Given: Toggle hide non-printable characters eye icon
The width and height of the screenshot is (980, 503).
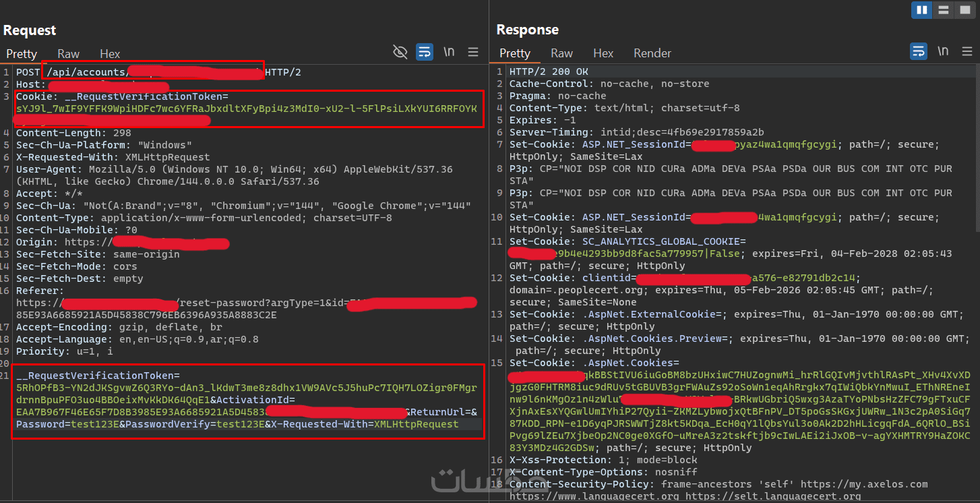Looking at the screenshot, I should tap(400, 52).
